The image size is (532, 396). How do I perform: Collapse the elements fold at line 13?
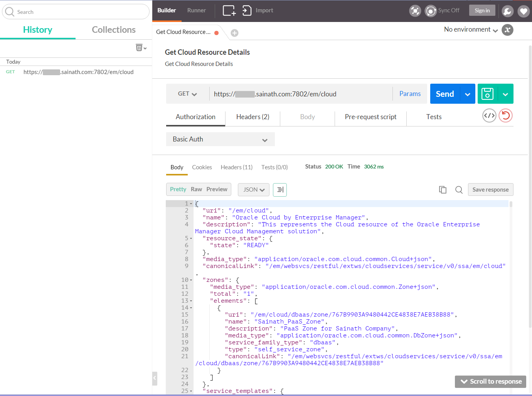(191, 301)
